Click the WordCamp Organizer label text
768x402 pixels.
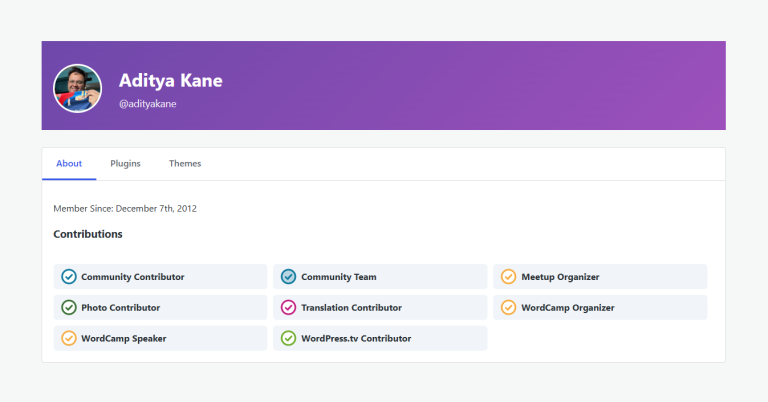[567, 308]
